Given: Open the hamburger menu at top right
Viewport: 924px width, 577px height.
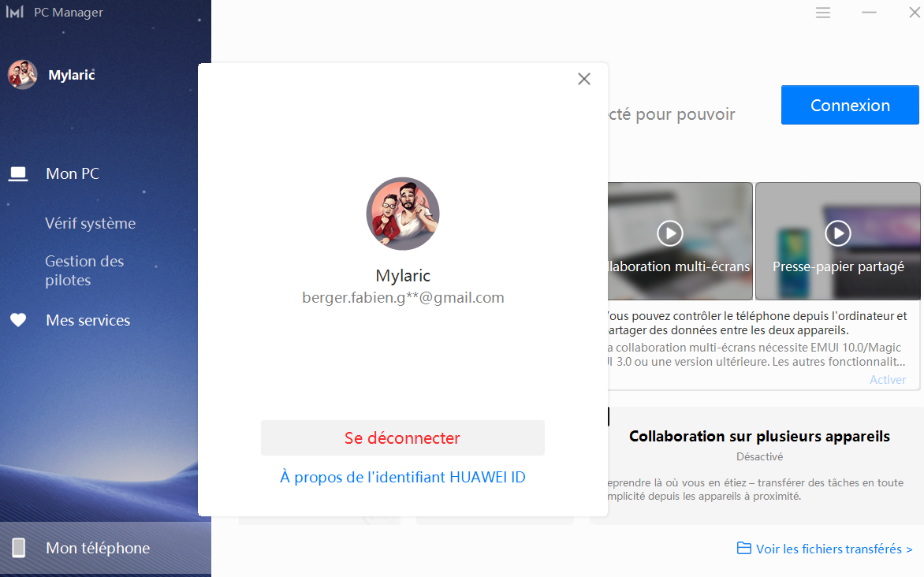Looking at the screenshot, I should [822, 13].
